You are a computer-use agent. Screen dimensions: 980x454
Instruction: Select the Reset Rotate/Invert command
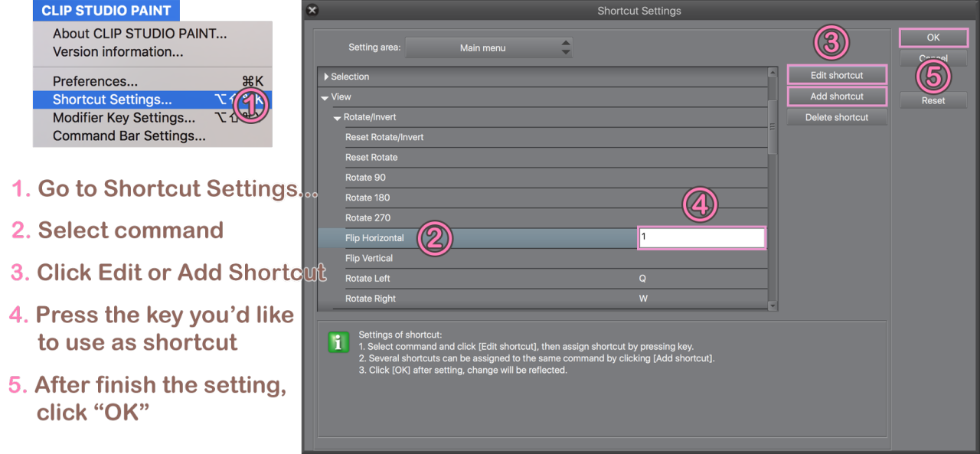556,137
